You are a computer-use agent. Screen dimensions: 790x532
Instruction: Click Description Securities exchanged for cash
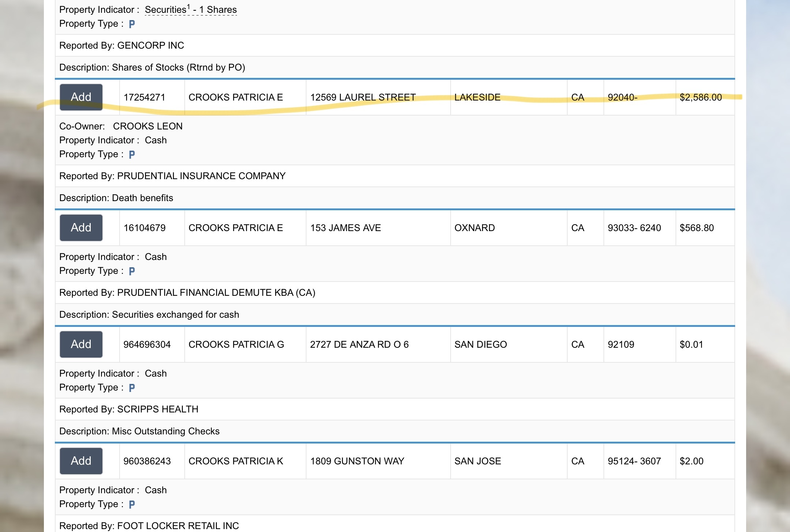(x=149, y=314)
